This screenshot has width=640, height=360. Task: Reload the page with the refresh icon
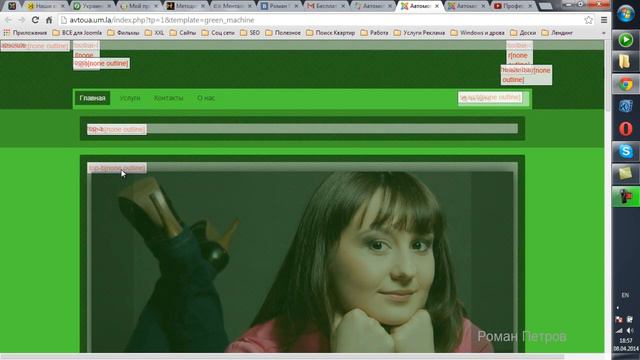click(36, 20)
